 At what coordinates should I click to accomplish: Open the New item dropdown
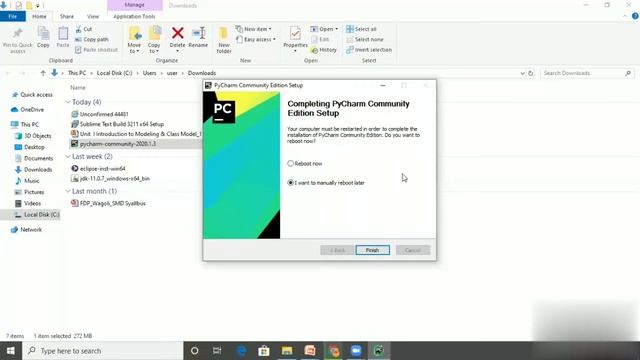coord(253,29)
